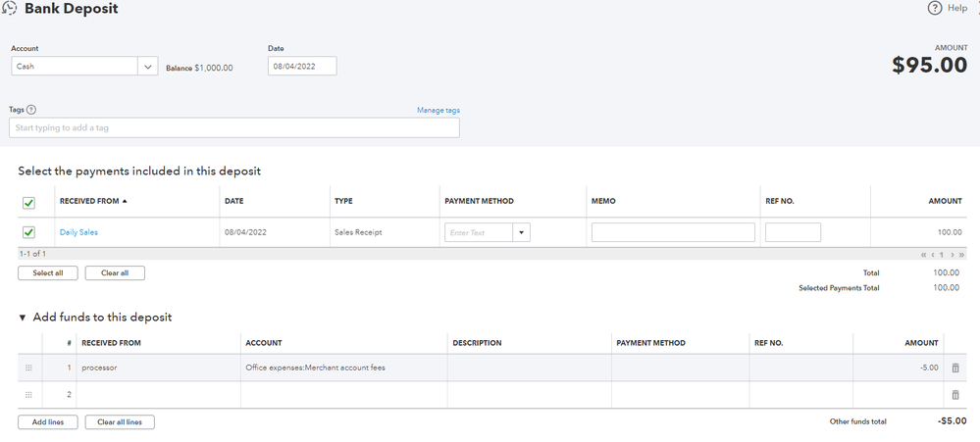Click the Clear all button
This screenshot has height=442, width=980.
pyautogui.click(x=115, y=272)
